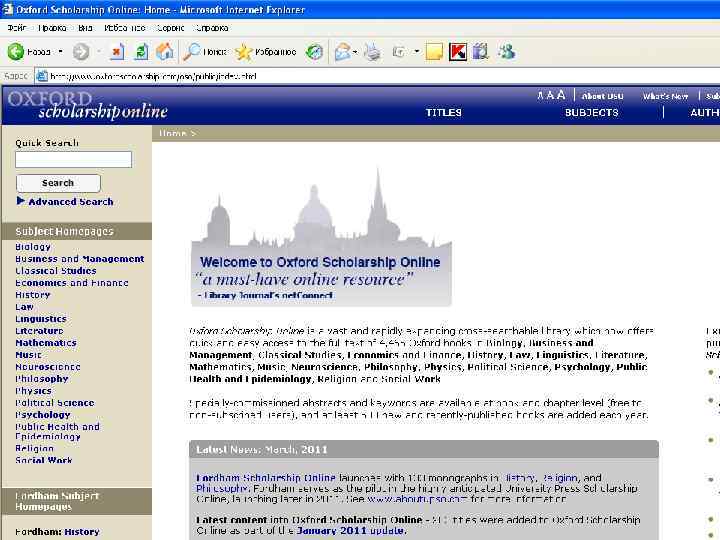Click the Welcome to Oxford Scholarship banner
Image resolution: width=720 pixels, height=540 pixels.
pos(321,236)
